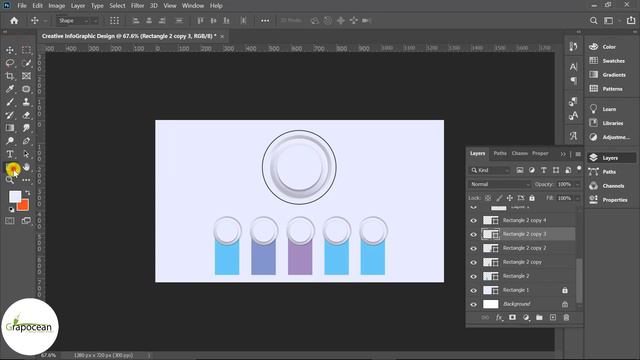Open the Opacity dropdown arrow
Viewport: 640px width, 360px height.
[577, 184]
